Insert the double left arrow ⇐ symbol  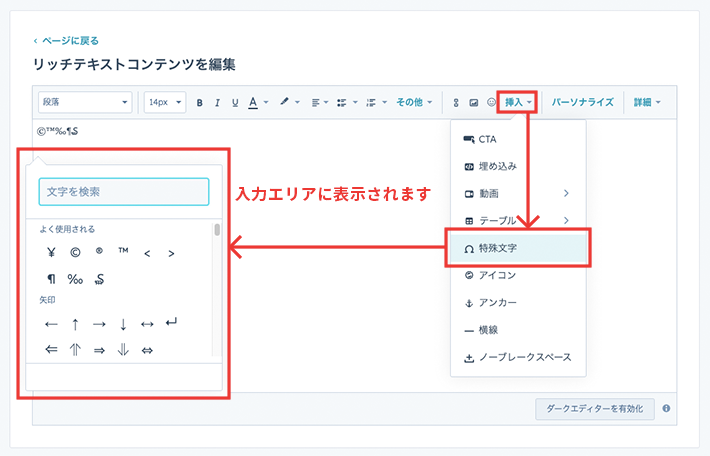pos(51,350)
